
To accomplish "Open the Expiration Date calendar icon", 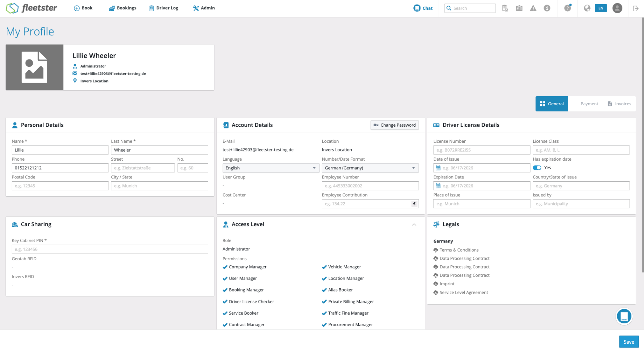I will [x=438, y=186].
